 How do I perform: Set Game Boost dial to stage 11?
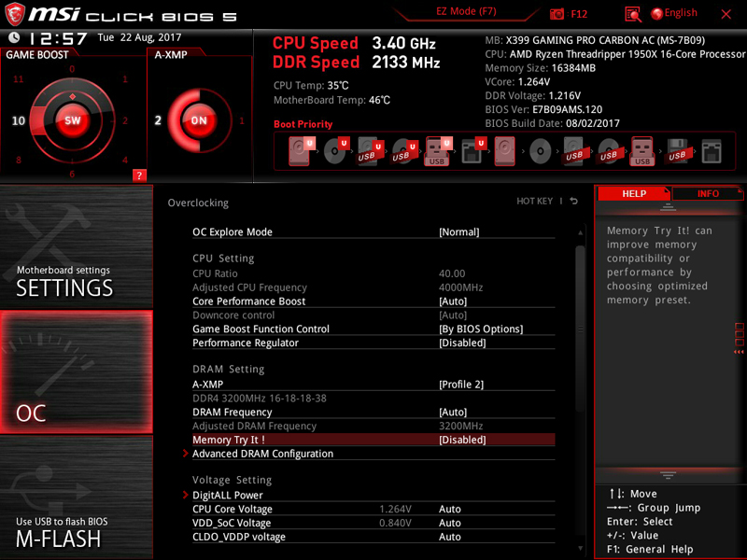pos(18,79)
